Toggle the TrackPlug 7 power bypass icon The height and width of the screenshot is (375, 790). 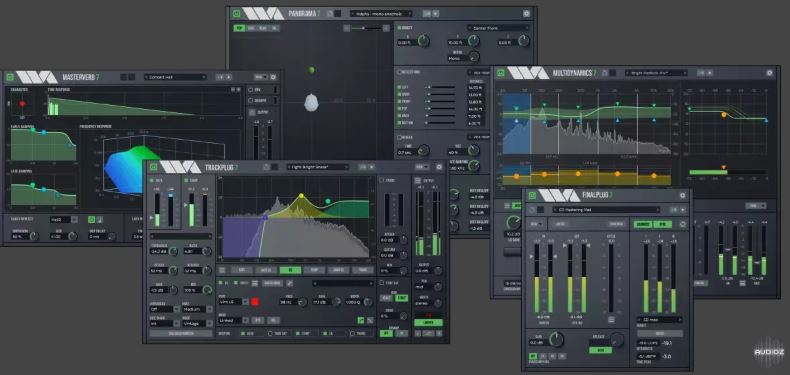point(153,167)
